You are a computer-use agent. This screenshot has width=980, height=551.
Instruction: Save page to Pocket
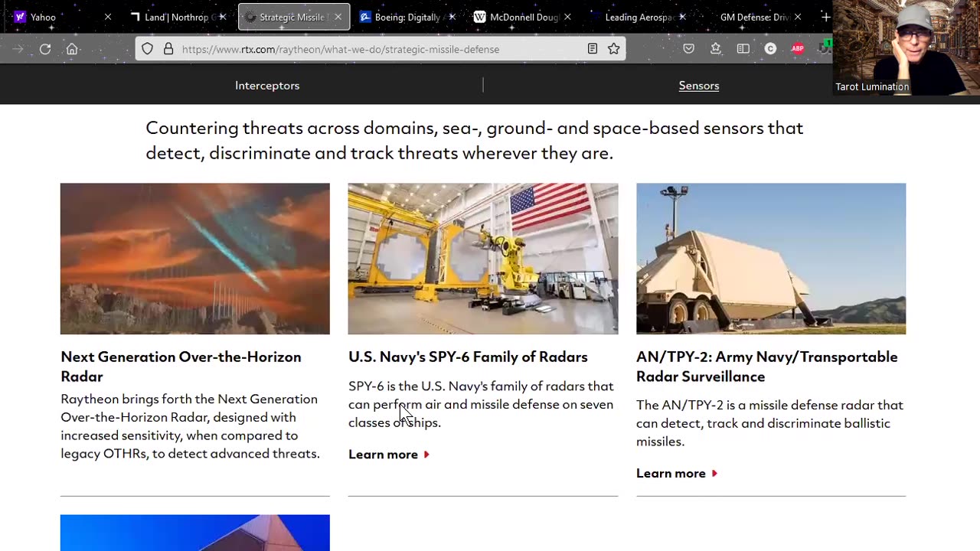(x=689, y=49)
